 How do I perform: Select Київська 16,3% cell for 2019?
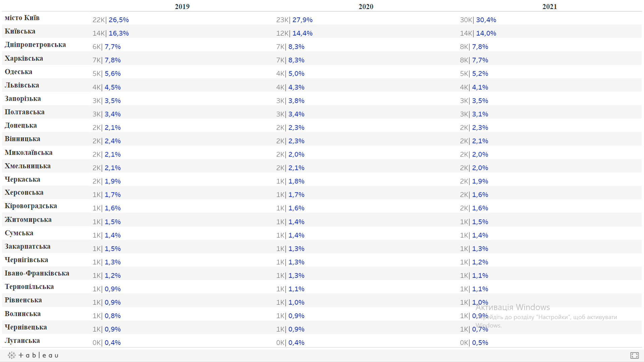point(118,34)
